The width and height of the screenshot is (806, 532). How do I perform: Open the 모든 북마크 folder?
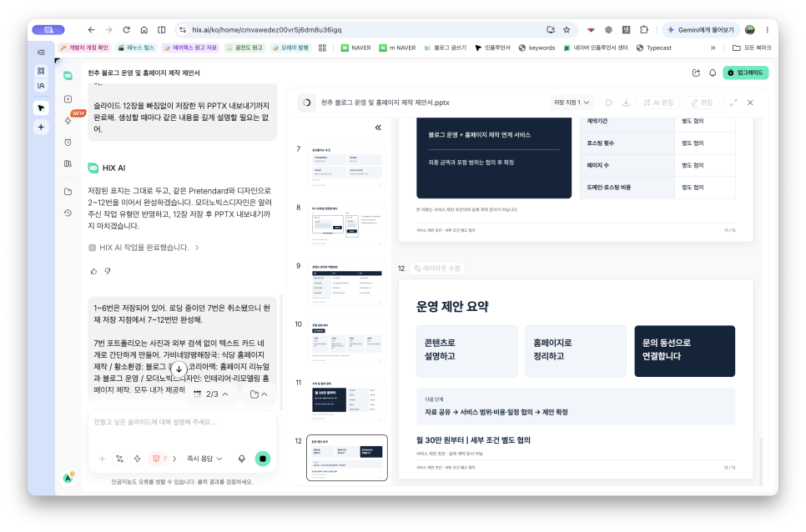pyautogui.click(x=752, y=48)
